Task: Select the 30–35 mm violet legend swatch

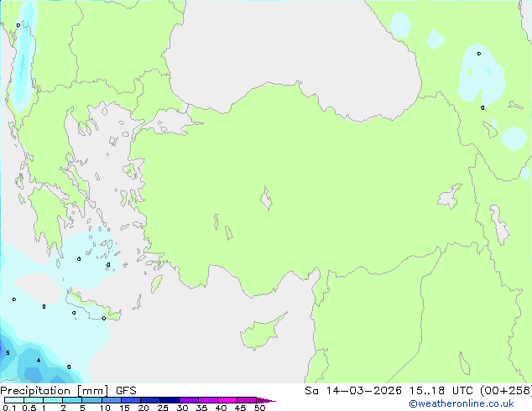Action: point(188,400)
